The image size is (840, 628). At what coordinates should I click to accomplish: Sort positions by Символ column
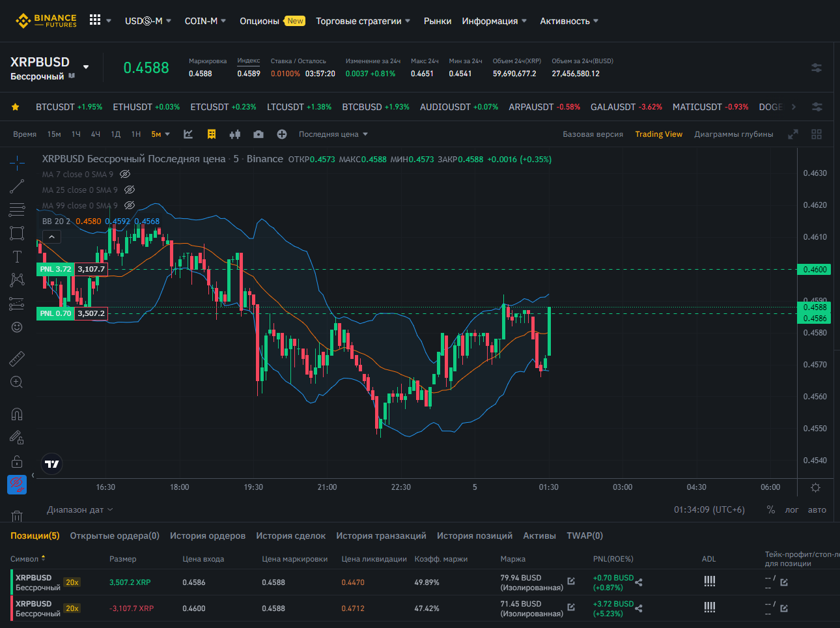click(28, 559)
